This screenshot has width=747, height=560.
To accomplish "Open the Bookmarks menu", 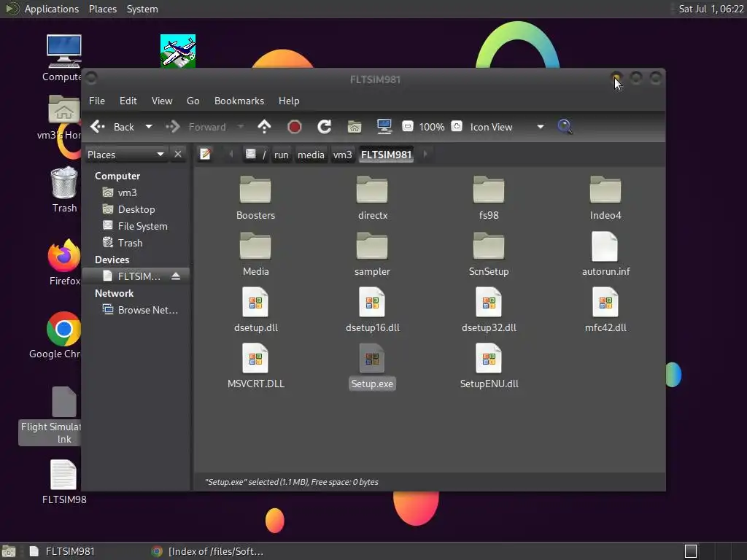I will click(x=239, y=101).
